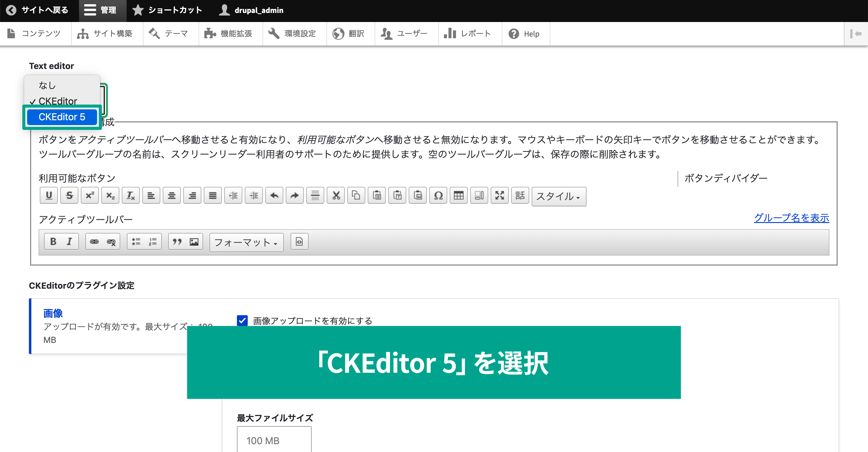The height and width of the screenshot is (452, 868).
Task: Click the Table button
Action: (x=459, y=195)
